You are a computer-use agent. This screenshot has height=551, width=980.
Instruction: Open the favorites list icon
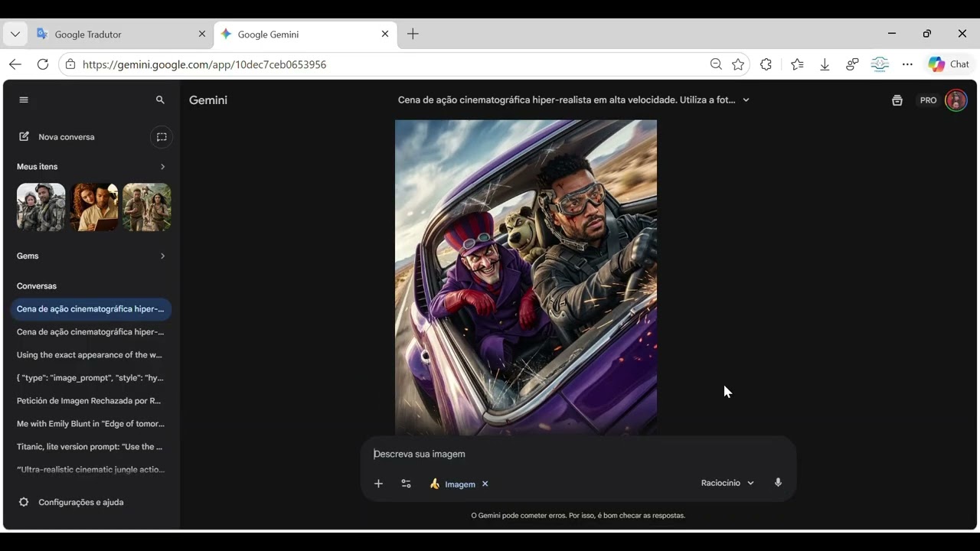(x=797, y=65)
